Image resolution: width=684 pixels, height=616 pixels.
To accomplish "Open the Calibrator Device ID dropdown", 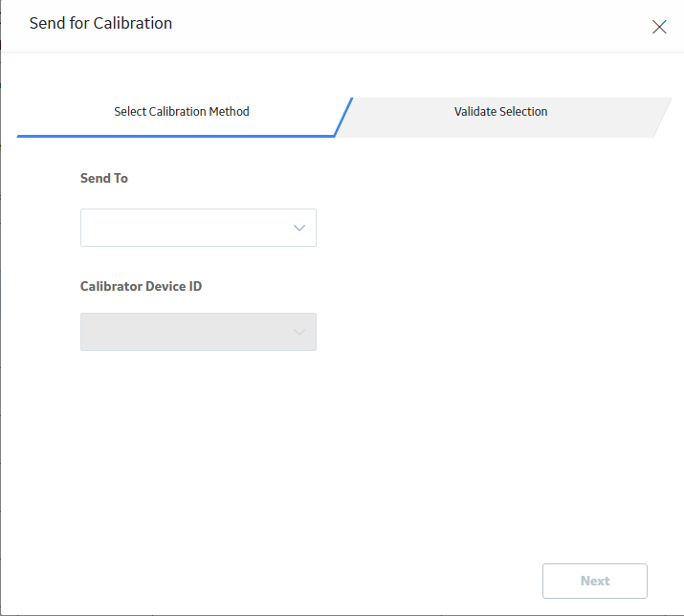I will [198, 332].
